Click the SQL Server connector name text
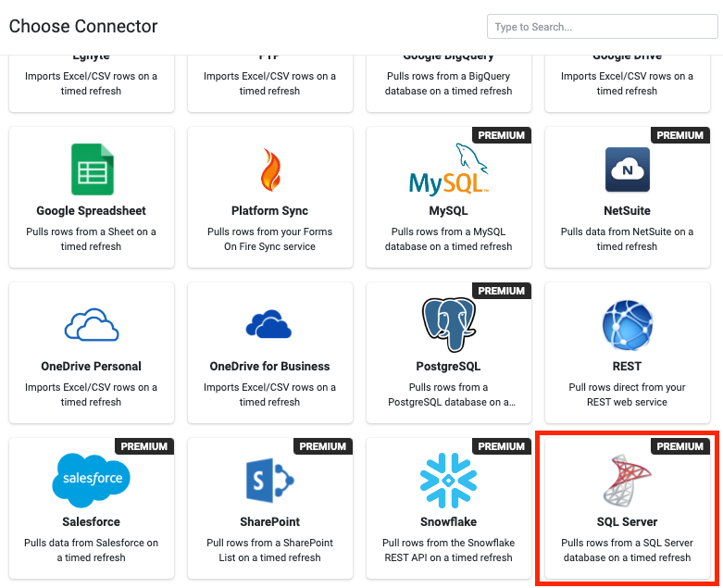Image resolution: width=723 pixels, height=588 pixels. click(627, 521)
